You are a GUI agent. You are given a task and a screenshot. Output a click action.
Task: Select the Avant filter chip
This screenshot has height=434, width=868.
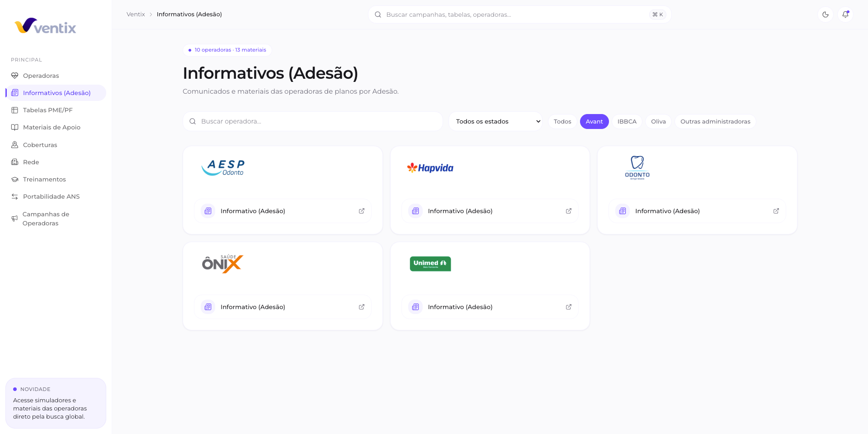pos(594,121)
